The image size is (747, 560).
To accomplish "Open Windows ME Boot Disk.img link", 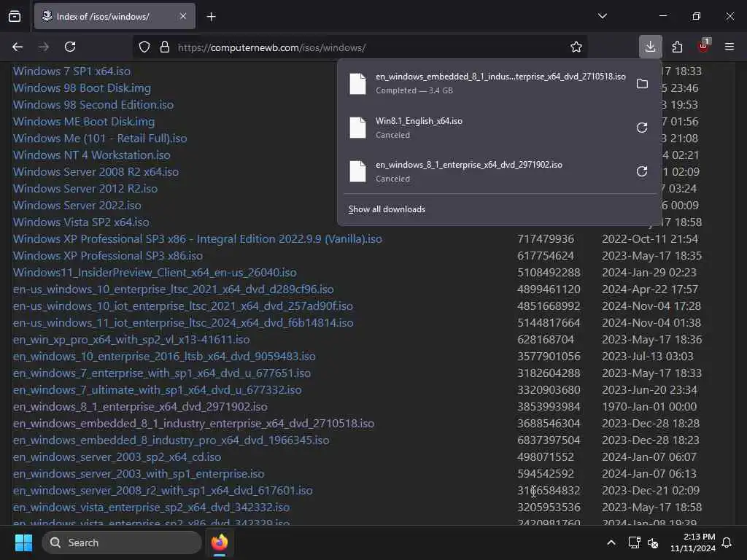I will point(84,122).
